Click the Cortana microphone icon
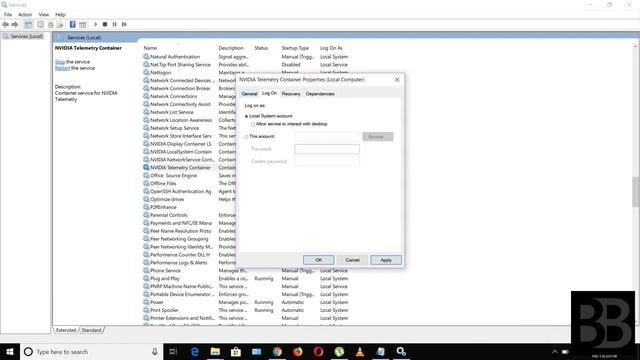The image size is (640, 360). coord(155,351)
